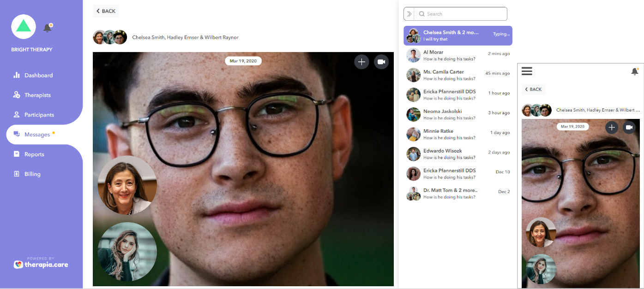Click the bell icon in mobile preview
This screenshot has height=289, width=644.
coord(634,71)
